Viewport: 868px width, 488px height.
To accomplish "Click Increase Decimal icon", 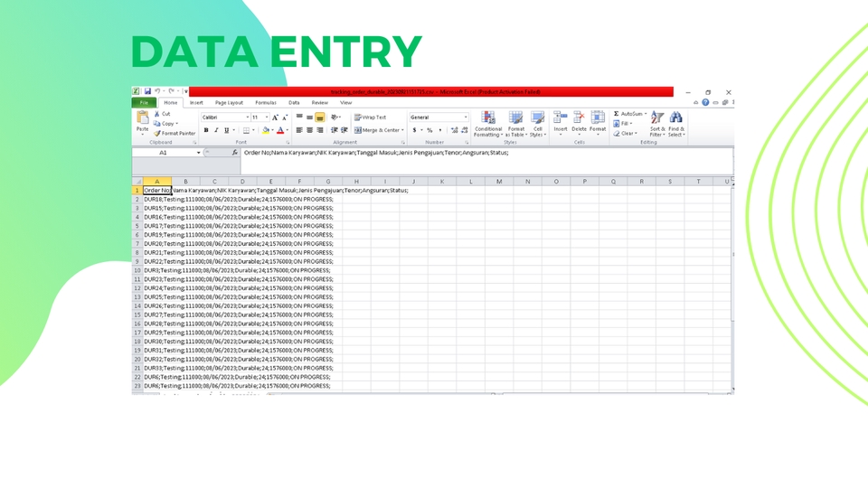I will pos(455,130).
